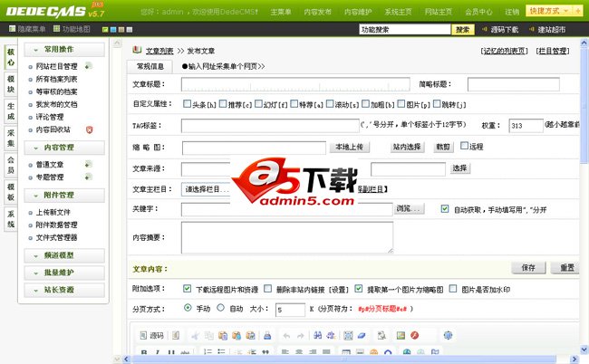
Task: Enable 图片是否加水印 checkbox
Action: coord(453,288)
